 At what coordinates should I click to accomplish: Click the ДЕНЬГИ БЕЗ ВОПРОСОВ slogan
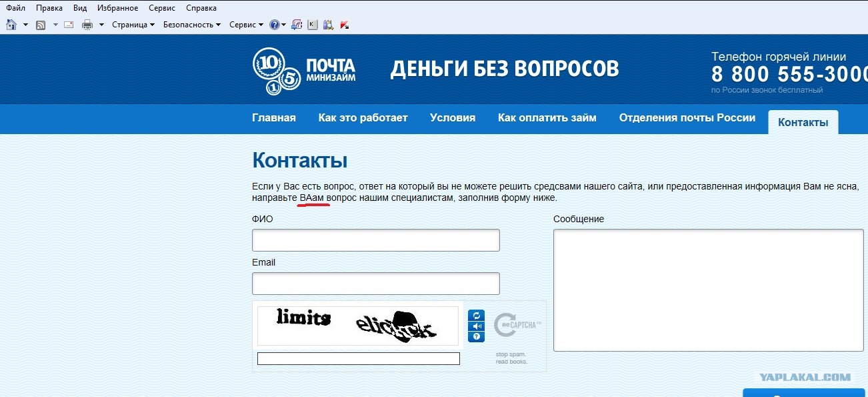(x=505, y=69)
